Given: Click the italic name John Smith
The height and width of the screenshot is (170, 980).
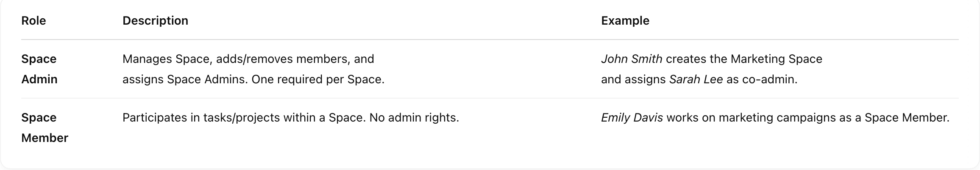Looking at the screenshot, I should (632, 59).
